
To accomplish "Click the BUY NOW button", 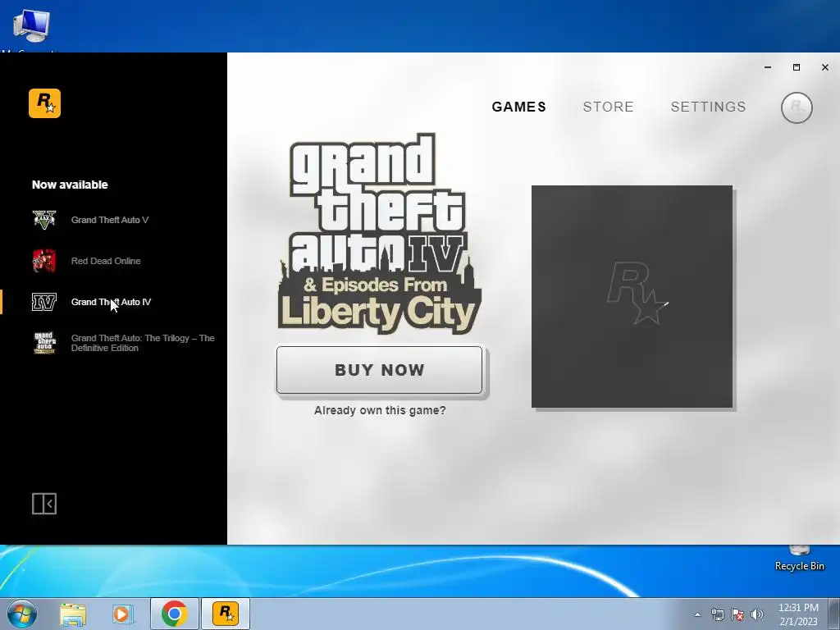I will 379,370.
